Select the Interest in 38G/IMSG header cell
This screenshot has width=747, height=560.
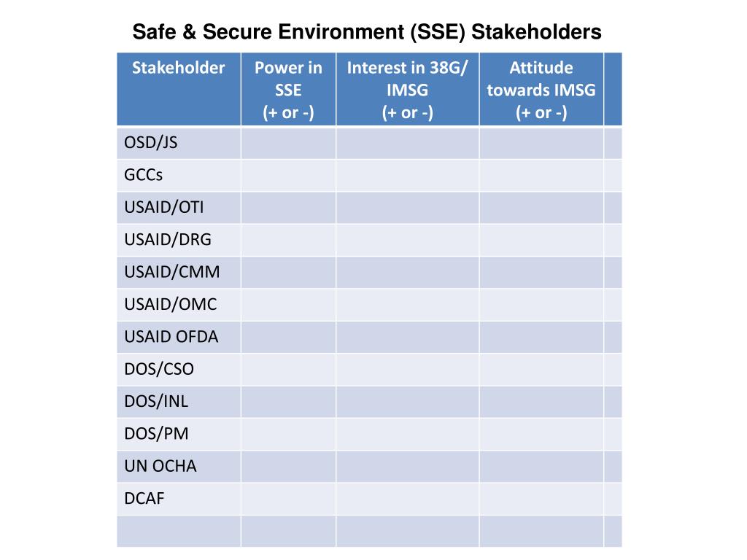click(407, 89)
